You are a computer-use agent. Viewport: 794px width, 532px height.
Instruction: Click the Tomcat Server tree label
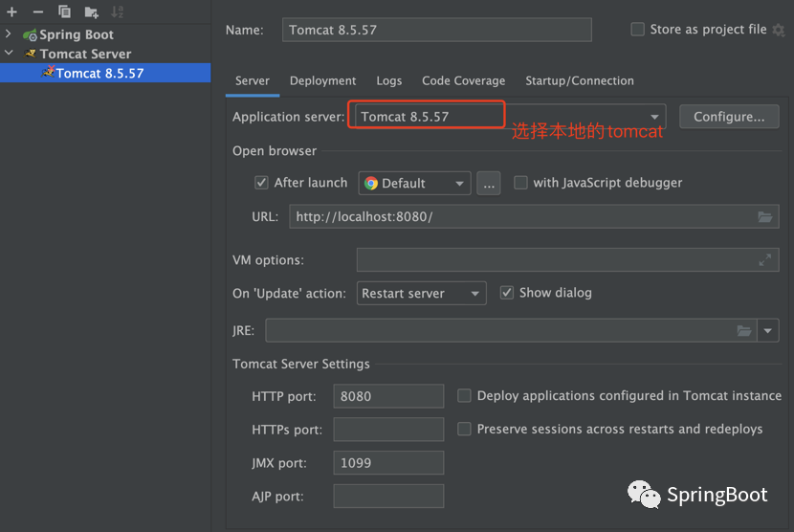85,54
